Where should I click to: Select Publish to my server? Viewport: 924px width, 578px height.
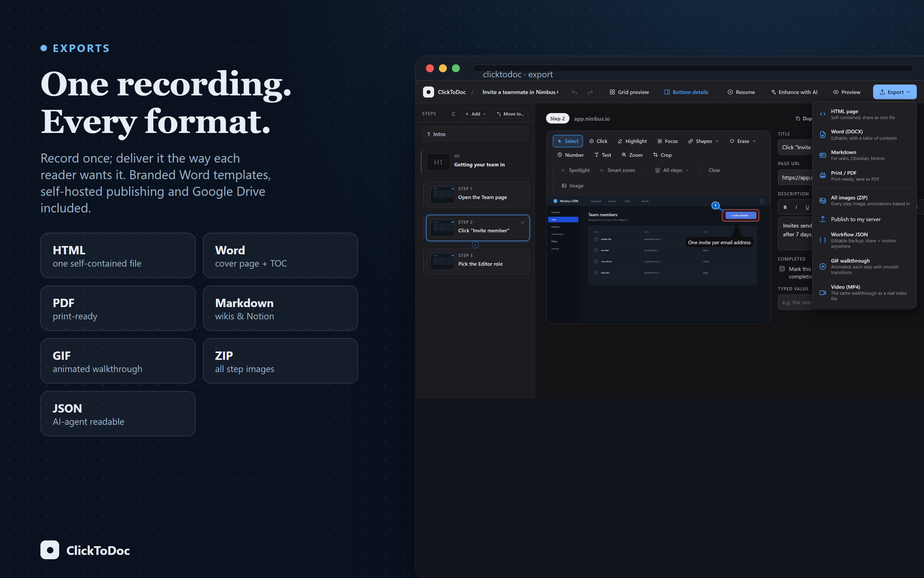864,219
